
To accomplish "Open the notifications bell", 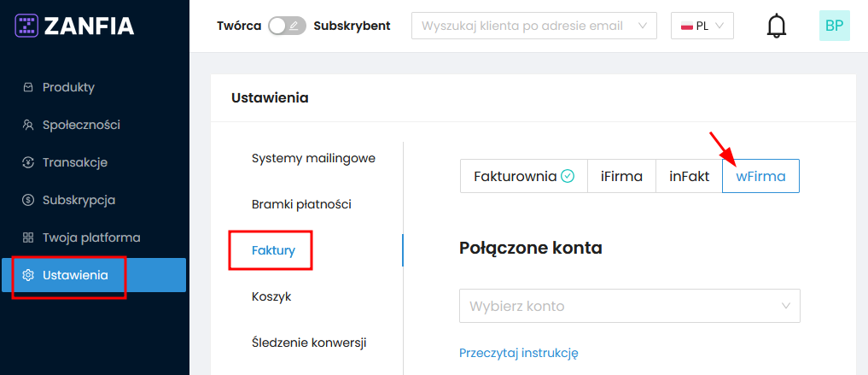I will (777, 26).
